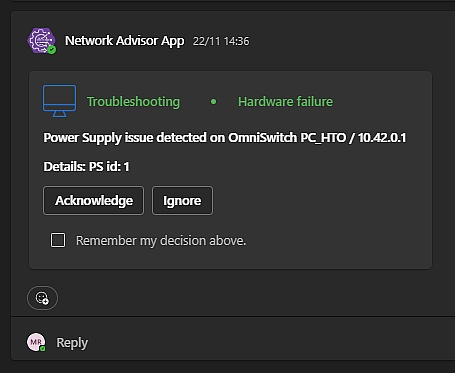Click the 10.42.0.1 IP address
The height and width of the screenshot is (373, 455).
tap(382, 138)
